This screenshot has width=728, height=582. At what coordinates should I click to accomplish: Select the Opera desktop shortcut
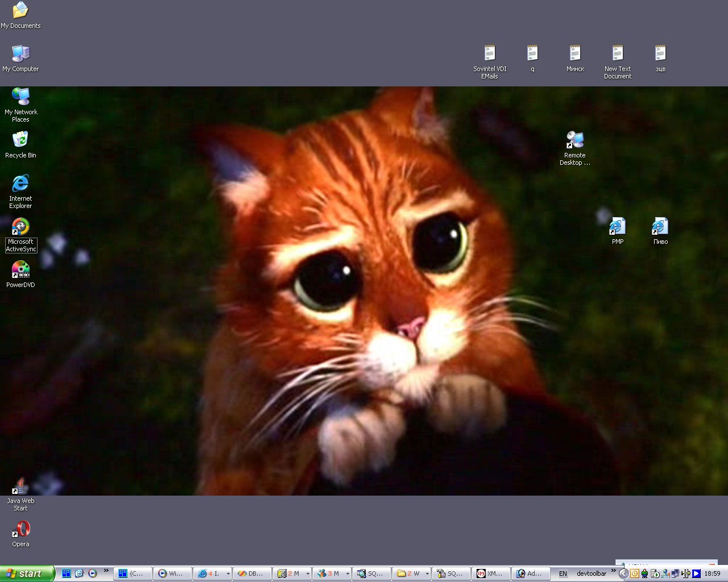point(20,534)
